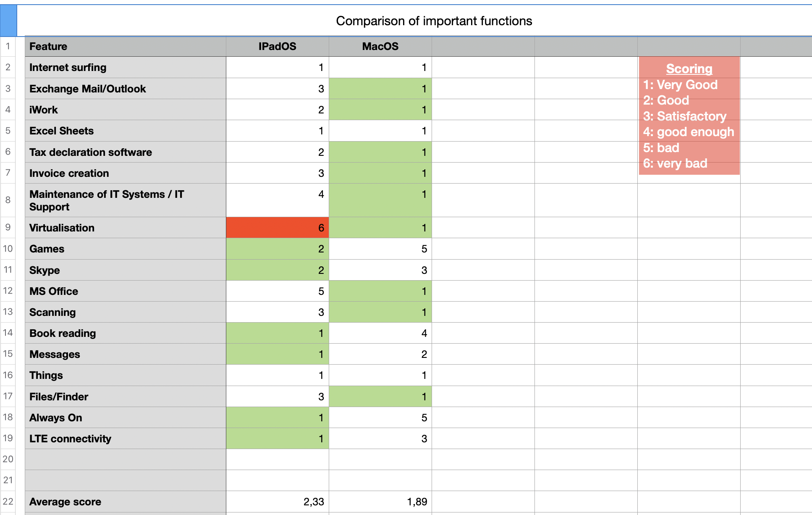Select the MacOS column header cell
This screenshot has height=515, width=812.
pos(380,47)
